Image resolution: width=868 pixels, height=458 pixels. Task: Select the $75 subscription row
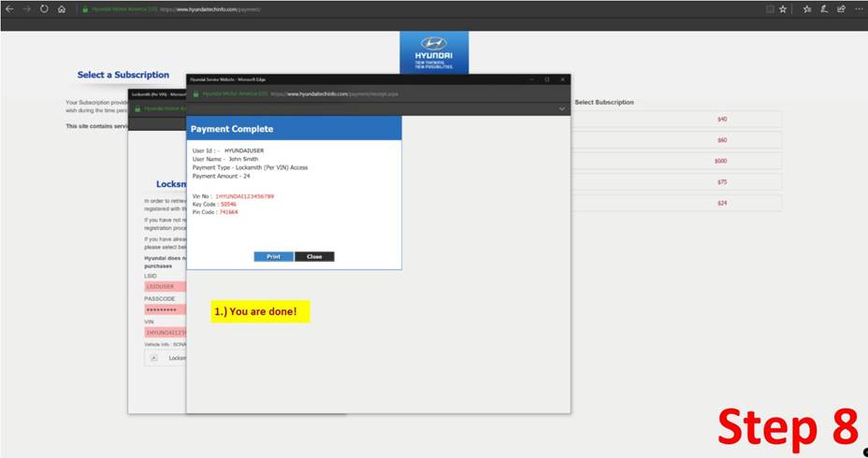pyautogui.click(x=677, y=182)
